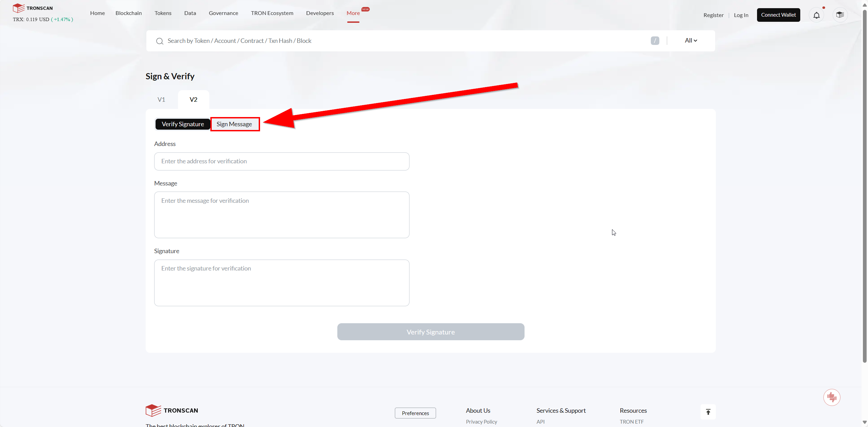Click the TRONSCAN logo in header
The image size is (868, 427).
point(33,8)
